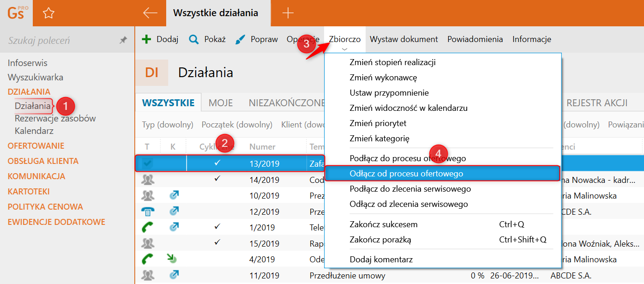Switch to the MOJE tab
The image size is (644, 284).
pyautogui.click(x=221, y=103)
